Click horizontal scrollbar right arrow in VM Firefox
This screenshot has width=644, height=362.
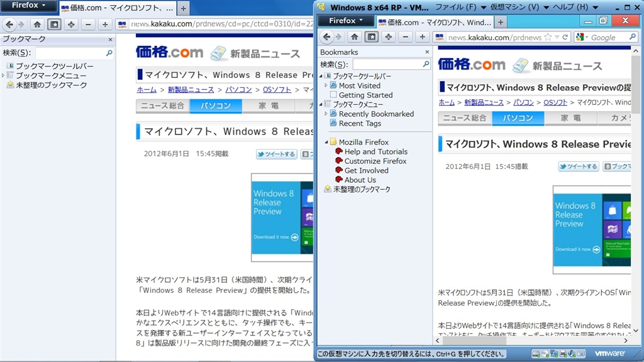click(626, 341)
